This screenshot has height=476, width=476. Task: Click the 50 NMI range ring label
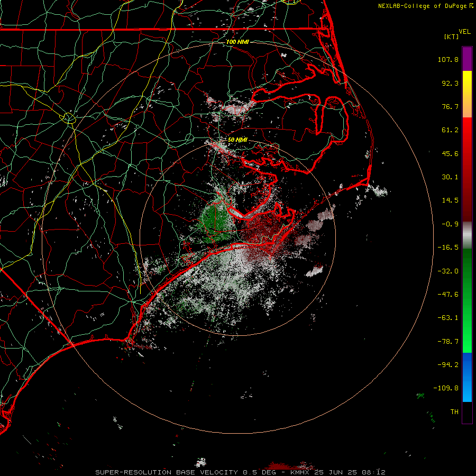coord(237,140)
